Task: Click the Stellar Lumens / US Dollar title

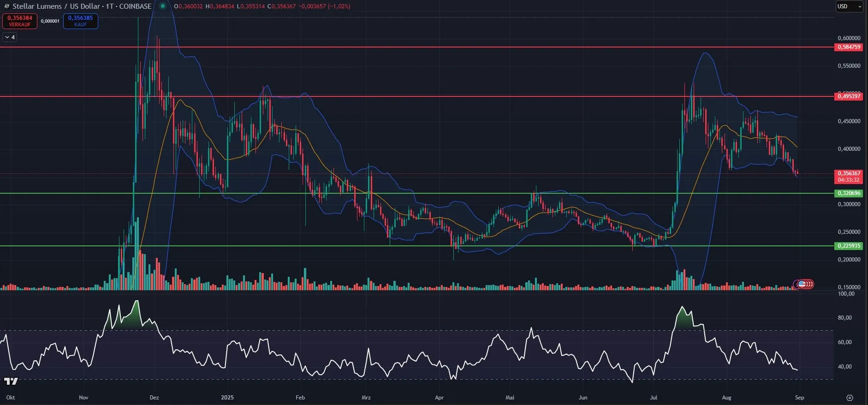Action: [x=56, y=6]
